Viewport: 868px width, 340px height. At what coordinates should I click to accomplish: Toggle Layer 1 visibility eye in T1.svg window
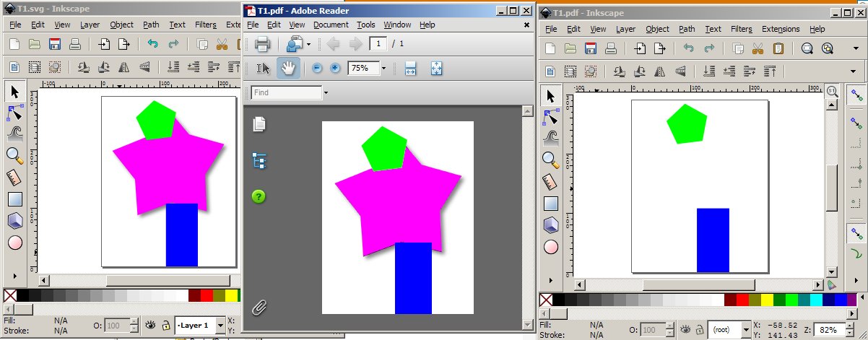point(151,326)
